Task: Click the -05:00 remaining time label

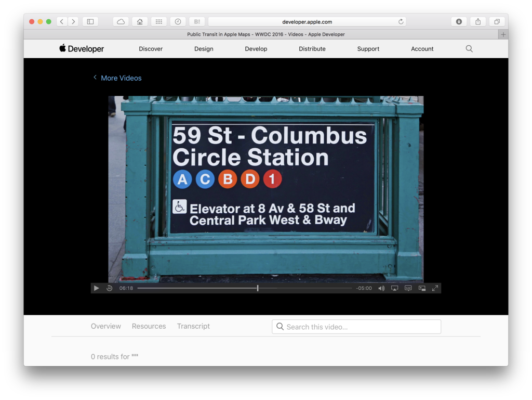Action: click(364, 288)
